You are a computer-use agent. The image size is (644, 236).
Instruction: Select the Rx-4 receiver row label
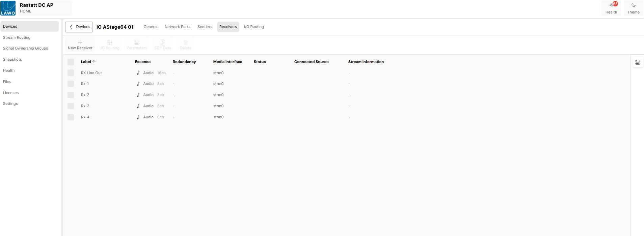point(85,117)
